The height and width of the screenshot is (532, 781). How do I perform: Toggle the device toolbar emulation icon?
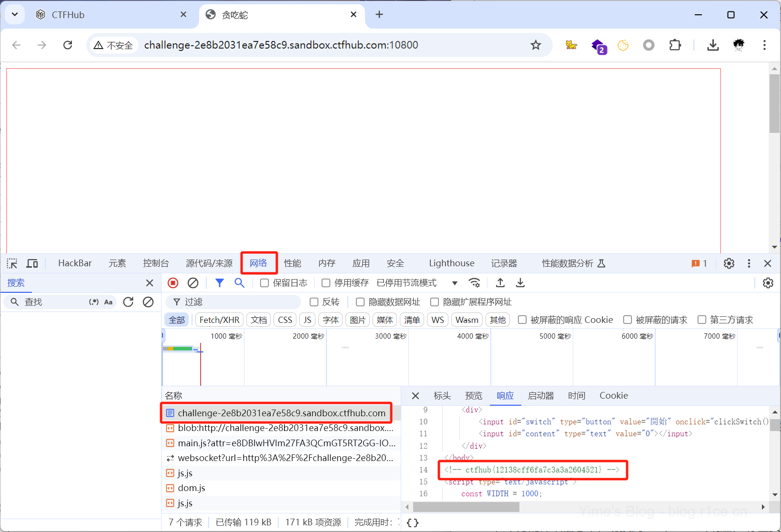click(32, 263)
